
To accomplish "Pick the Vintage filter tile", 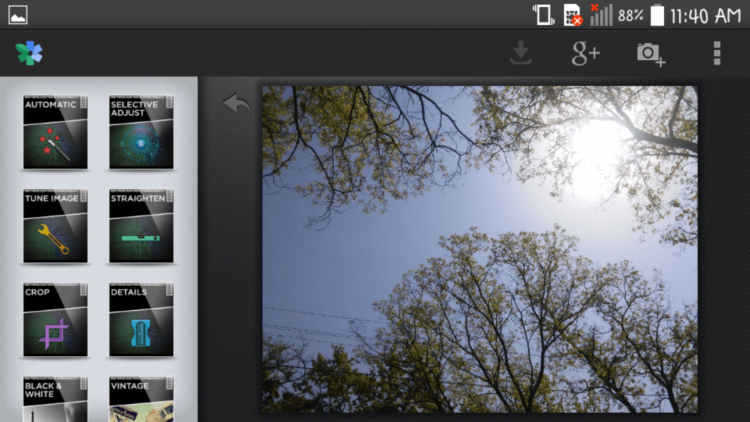I will tap(141, 399).
